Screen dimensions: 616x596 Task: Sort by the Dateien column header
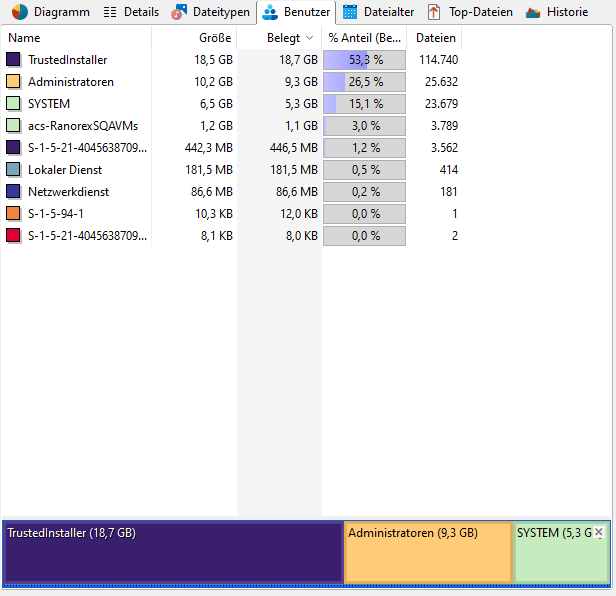[x=434, y=38]
